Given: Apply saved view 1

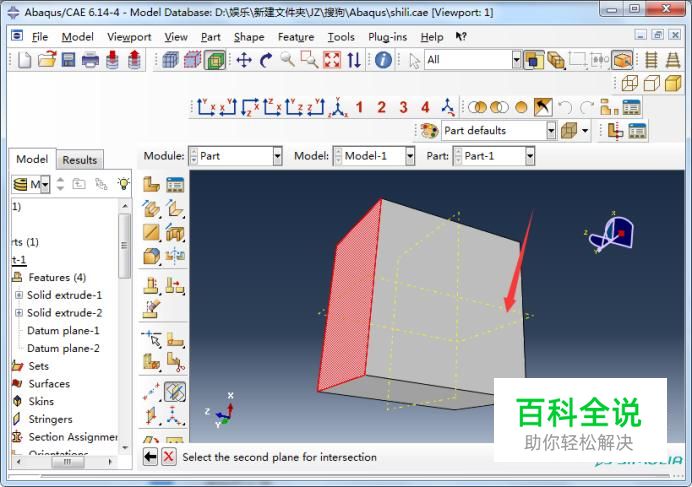Looking at the screenshot, I should click(x=359, y=107).
